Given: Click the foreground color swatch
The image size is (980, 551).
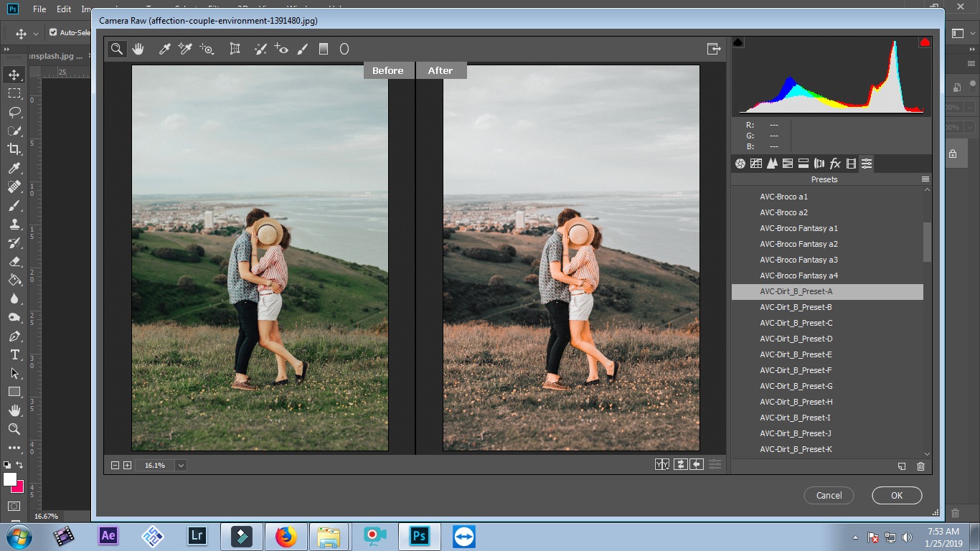Looking at the screenshot, I should tap(10, 479).
